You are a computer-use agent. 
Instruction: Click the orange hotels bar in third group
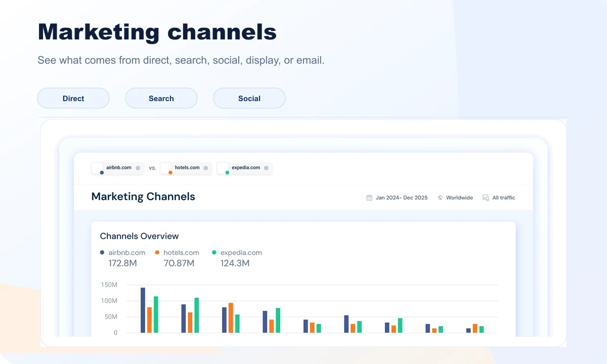[x=231, y=318]
